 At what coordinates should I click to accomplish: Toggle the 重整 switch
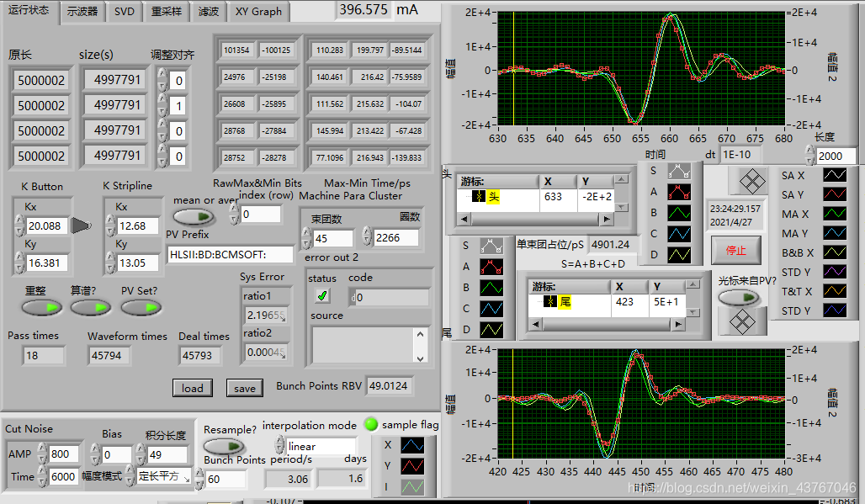[x=42, y=308]
